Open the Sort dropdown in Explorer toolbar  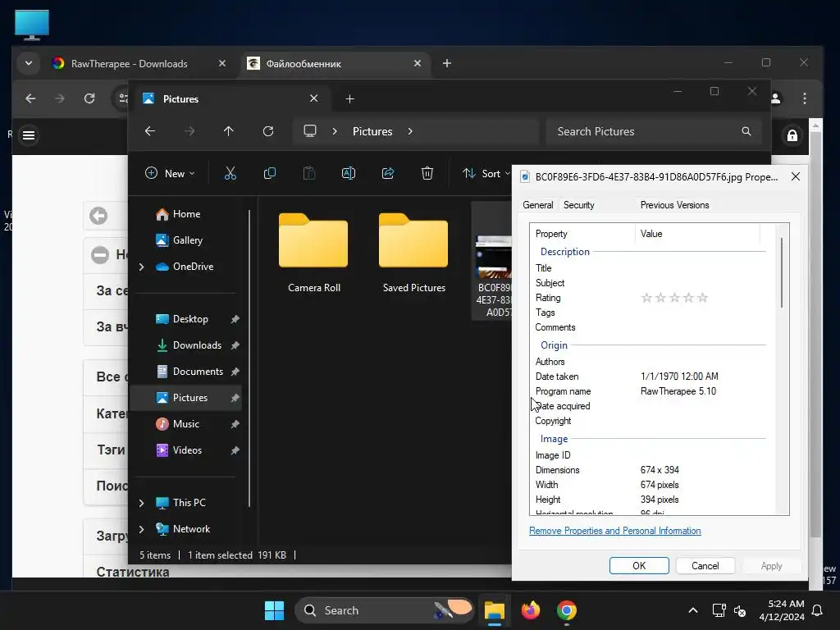coord(486,173)
